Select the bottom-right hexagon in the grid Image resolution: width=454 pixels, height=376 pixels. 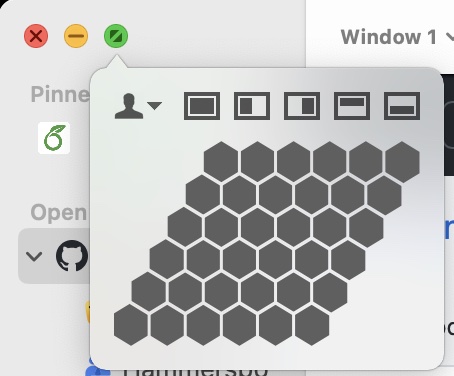312,325
